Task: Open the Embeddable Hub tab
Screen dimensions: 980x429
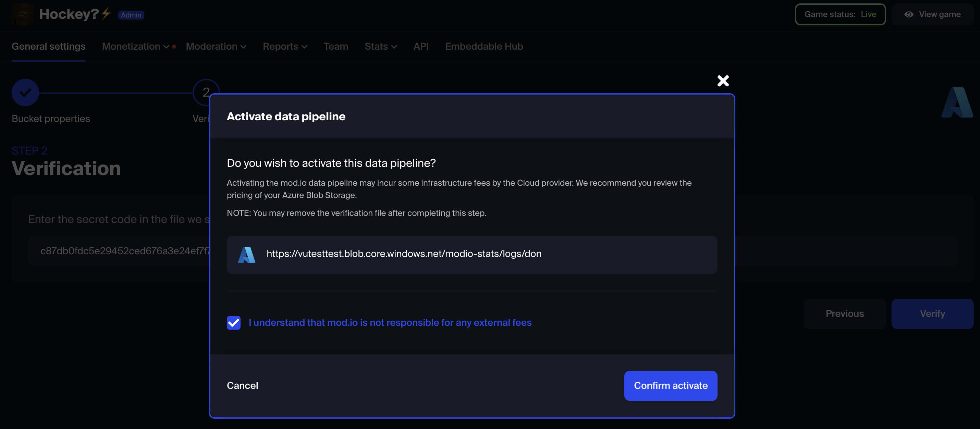Action: [483, 46]
